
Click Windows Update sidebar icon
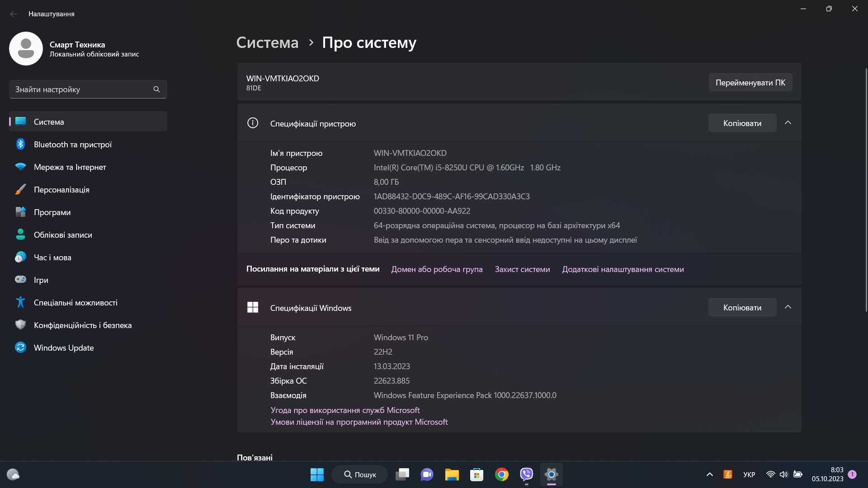(x=21, y=347)
